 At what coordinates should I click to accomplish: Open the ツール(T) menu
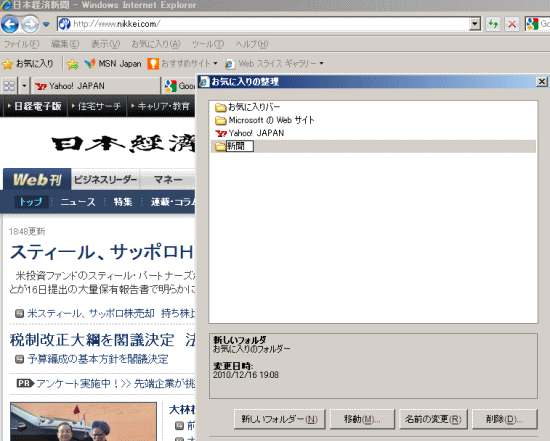208,44
